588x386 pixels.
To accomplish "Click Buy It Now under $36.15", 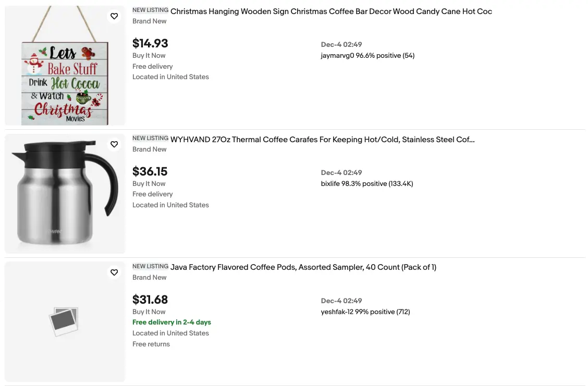I will tap(149, 184).
